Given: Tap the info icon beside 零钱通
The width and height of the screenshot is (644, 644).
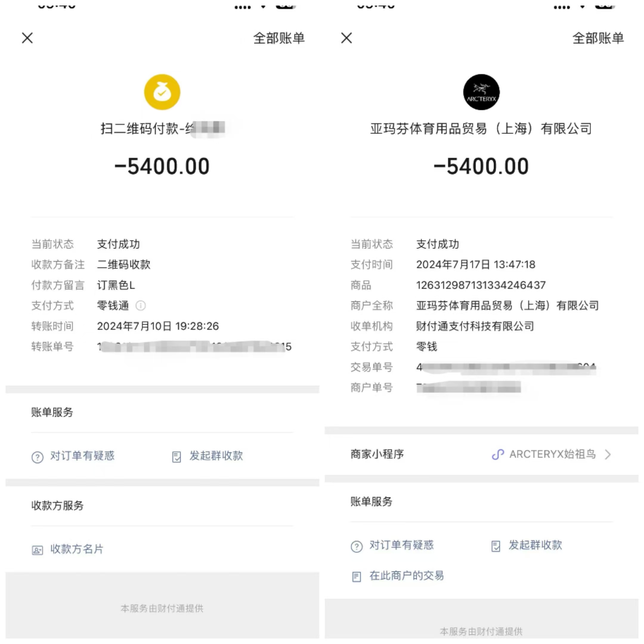Looking at the screenshot, I should (x=141, y=306).
